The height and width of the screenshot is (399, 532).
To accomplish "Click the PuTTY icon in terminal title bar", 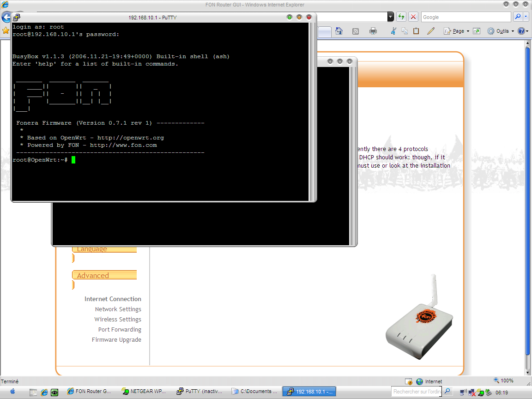I will coord(17,17).
